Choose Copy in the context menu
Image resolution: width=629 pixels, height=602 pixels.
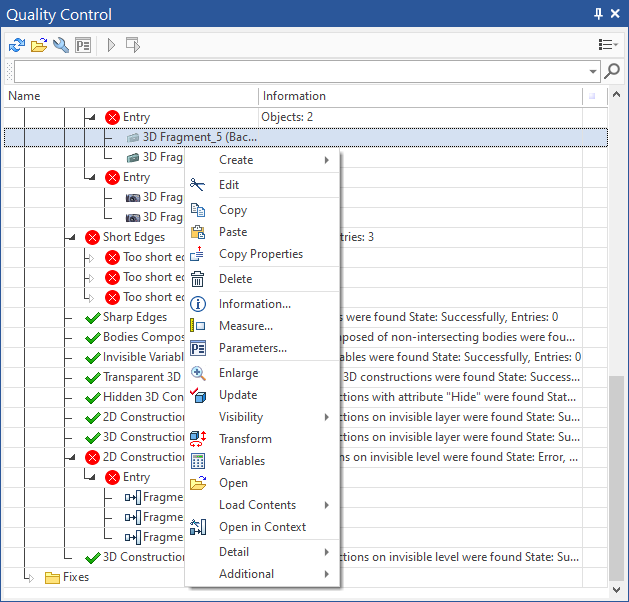coord(262,210)
